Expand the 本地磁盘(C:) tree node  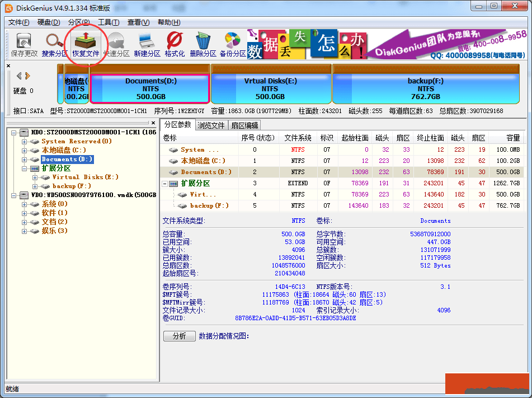24,151
